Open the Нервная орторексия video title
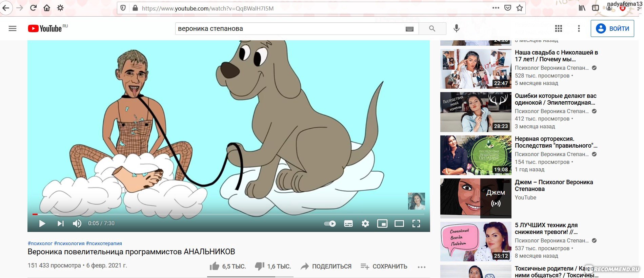The image size is (644, 278). (x=556, y=142)
